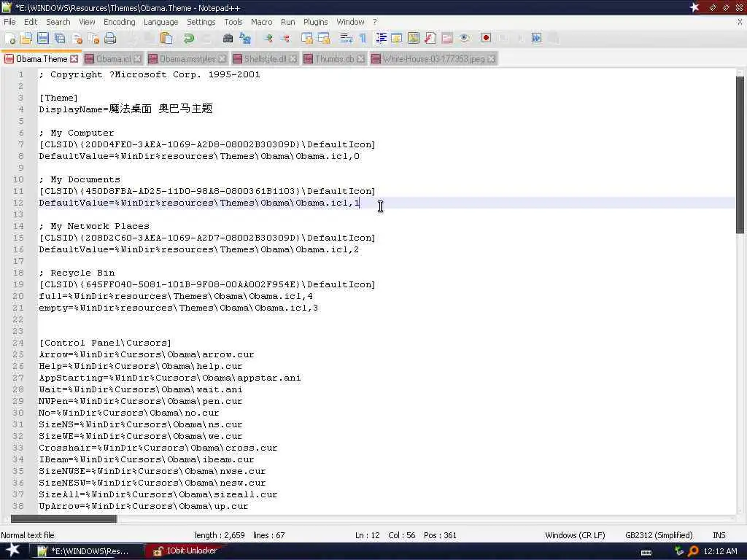Undo the last edit with the green arrow
747x560 pixels.
point(189,39)
